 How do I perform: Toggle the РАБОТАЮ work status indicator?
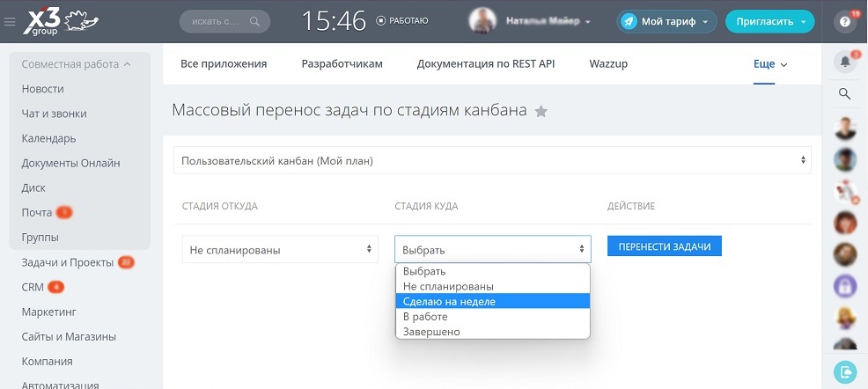(x=402, y=21)
